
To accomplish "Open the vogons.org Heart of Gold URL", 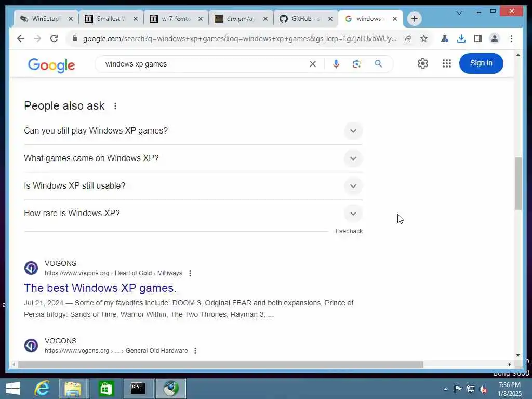I will click(113, 273).
